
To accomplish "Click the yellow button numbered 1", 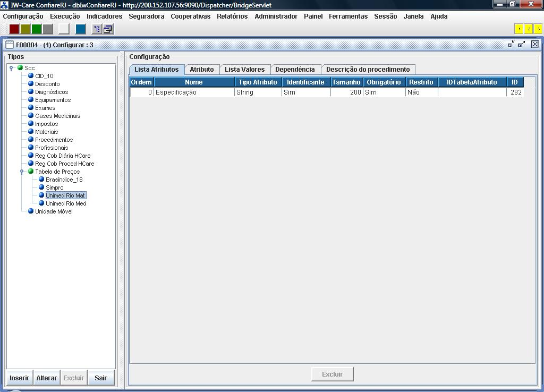I will click(519, 29).
